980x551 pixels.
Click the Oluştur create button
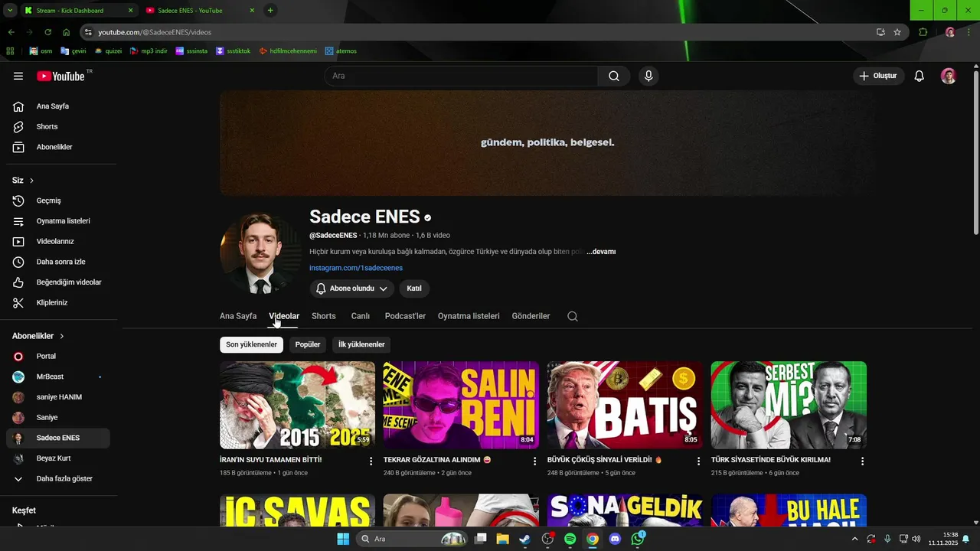878,76
